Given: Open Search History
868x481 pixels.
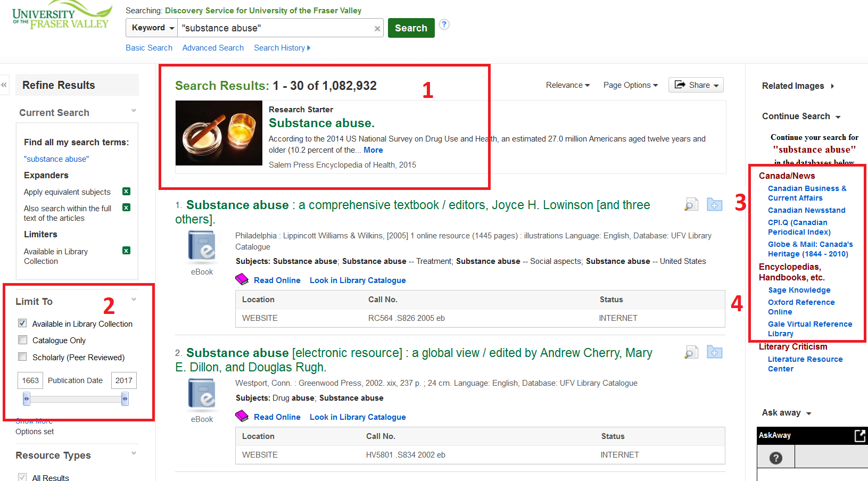Looking at the screenshot, I should pos(282,48).
